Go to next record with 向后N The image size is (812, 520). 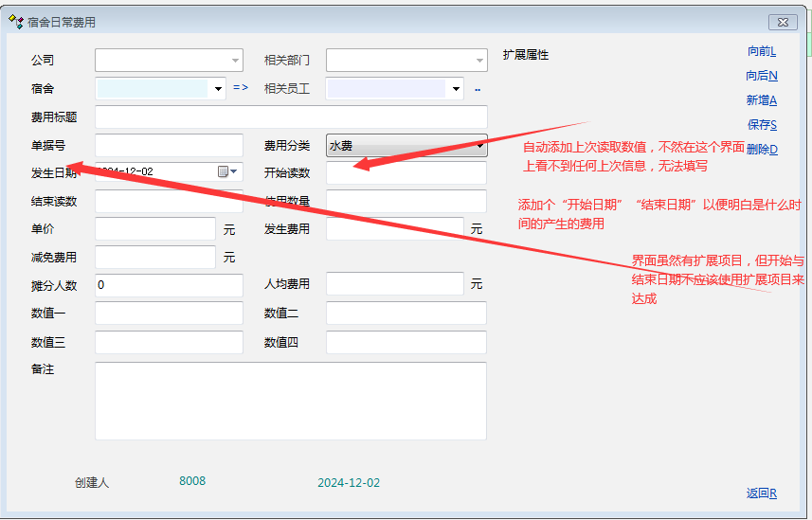coord(762,76)
